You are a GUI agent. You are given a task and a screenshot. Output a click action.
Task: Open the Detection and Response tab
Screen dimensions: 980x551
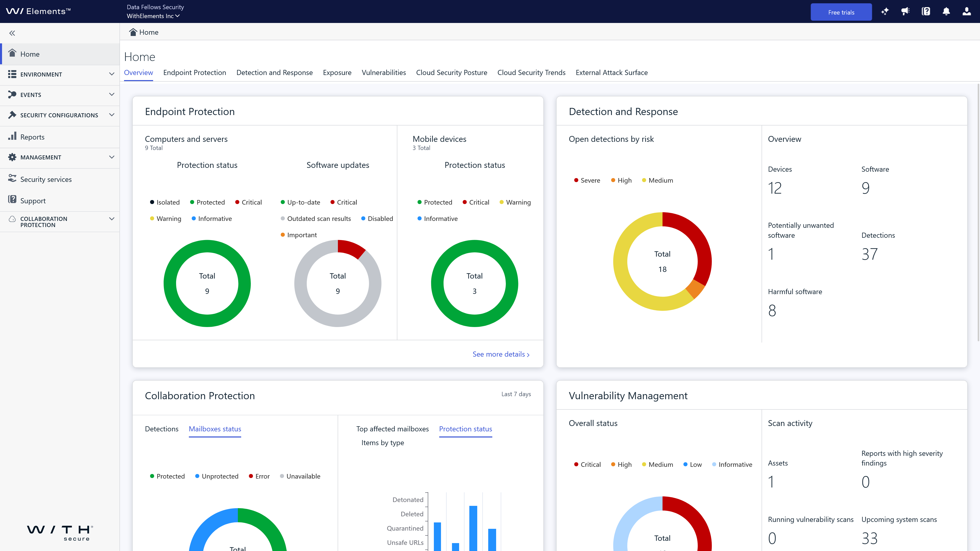[274, 73]
